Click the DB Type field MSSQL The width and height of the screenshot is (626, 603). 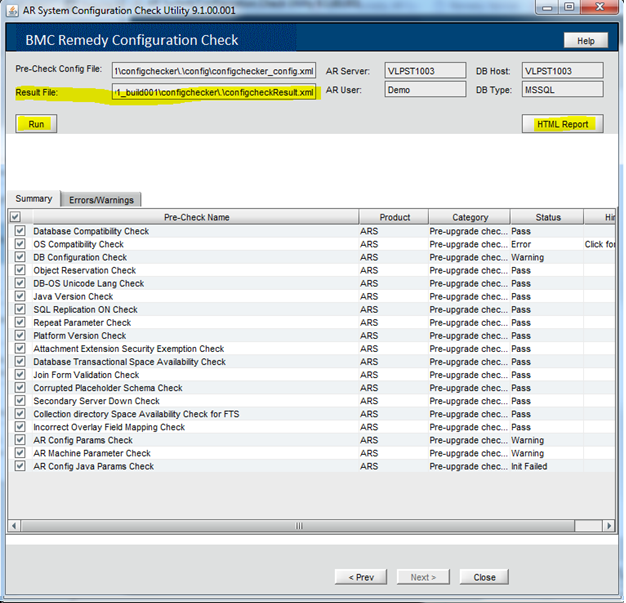pos(562,89)
